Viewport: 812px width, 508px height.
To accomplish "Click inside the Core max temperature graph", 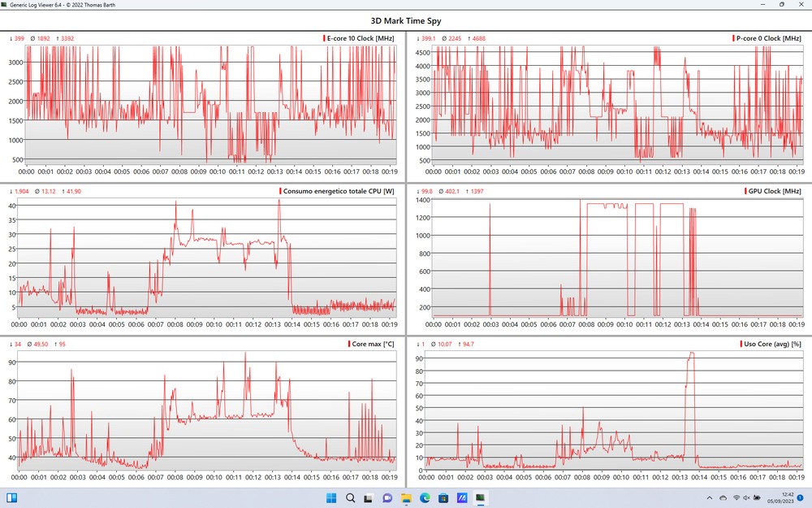I will point(207,410).
